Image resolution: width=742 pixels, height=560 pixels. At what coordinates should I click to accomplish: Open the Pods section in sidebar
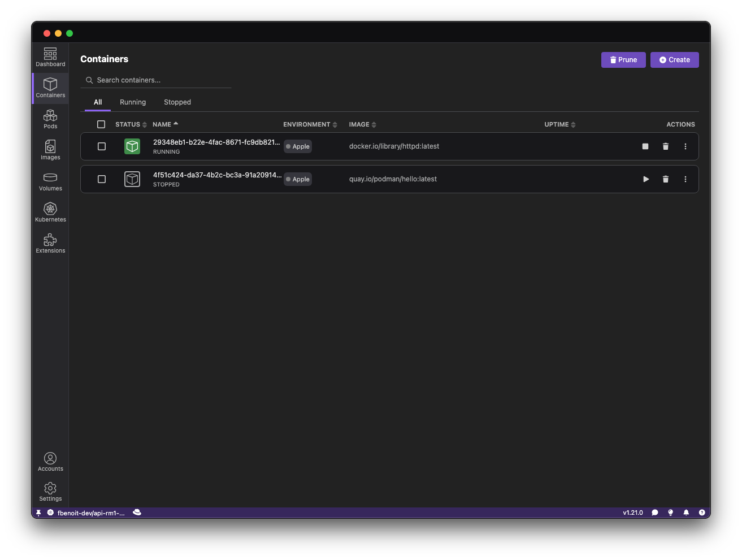tap(50, 119)
